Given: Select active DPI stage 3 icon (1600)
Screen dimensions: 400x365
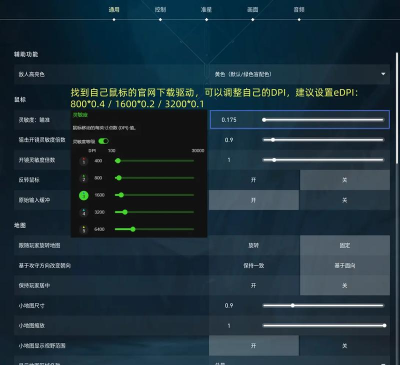Looking at the screenshot, I should (x=84, y=195).
